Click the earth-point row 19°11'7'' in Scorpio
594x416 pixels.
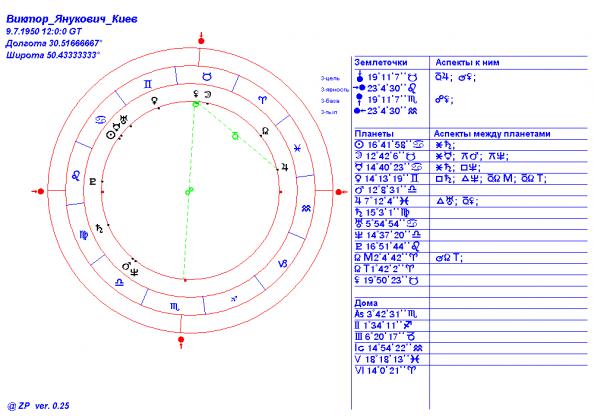[386, 100]
